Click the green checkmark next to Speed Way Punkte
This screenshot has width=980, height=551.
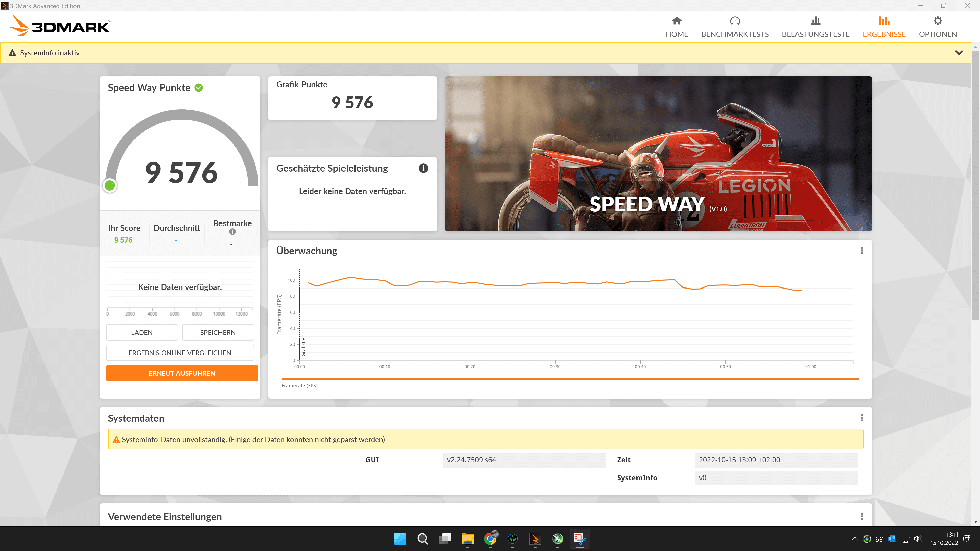coord(199,88)
